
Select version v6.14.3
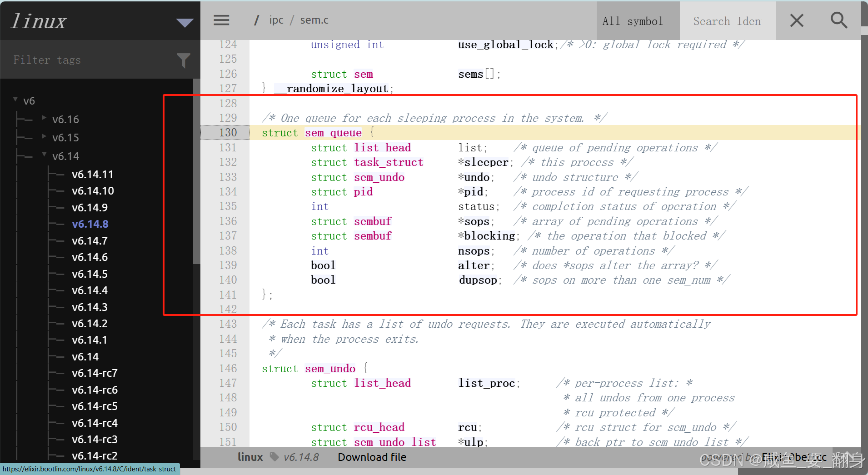click(90, 307)
